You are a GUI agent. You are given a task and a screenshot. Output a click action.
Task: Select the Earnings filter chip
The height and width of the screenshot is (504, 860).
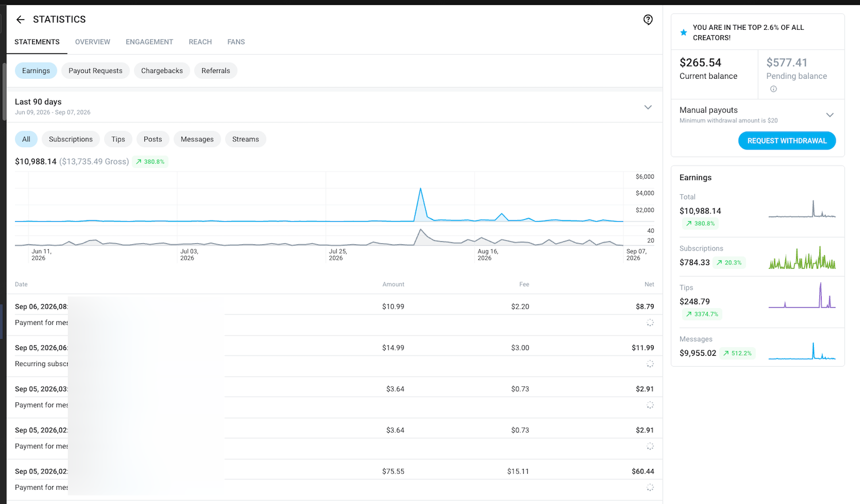click(36, 71)
